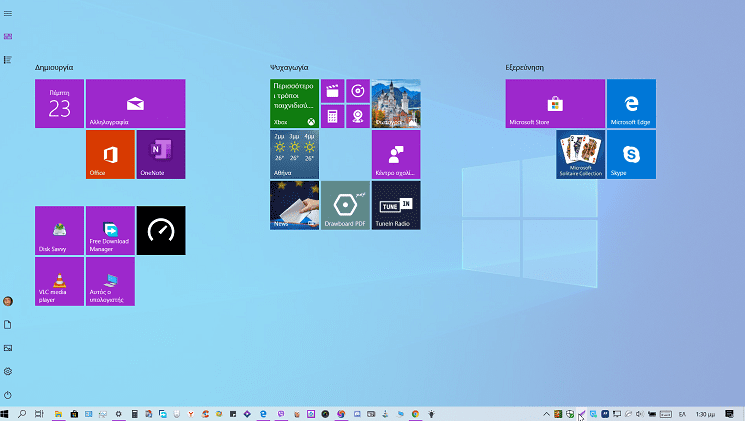Open the Microsoft Store tile

coord(555,104)
